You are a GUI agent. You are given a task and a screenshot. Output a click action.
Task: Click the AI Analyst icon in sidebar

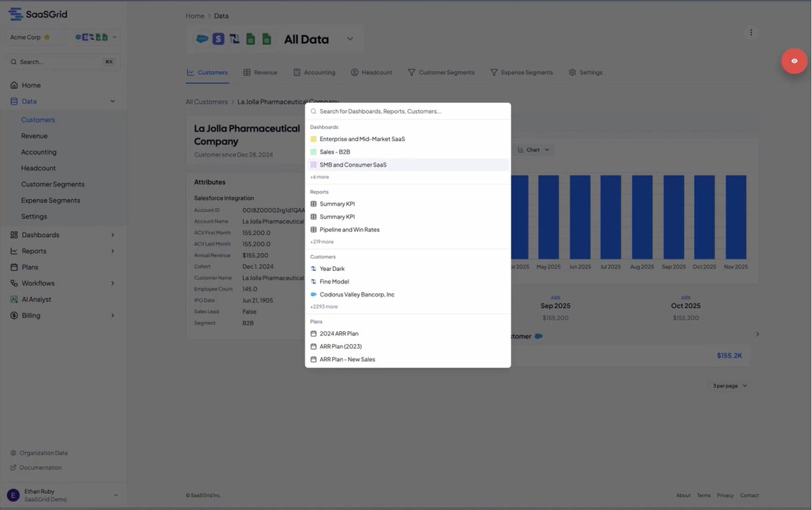point(14,299)
